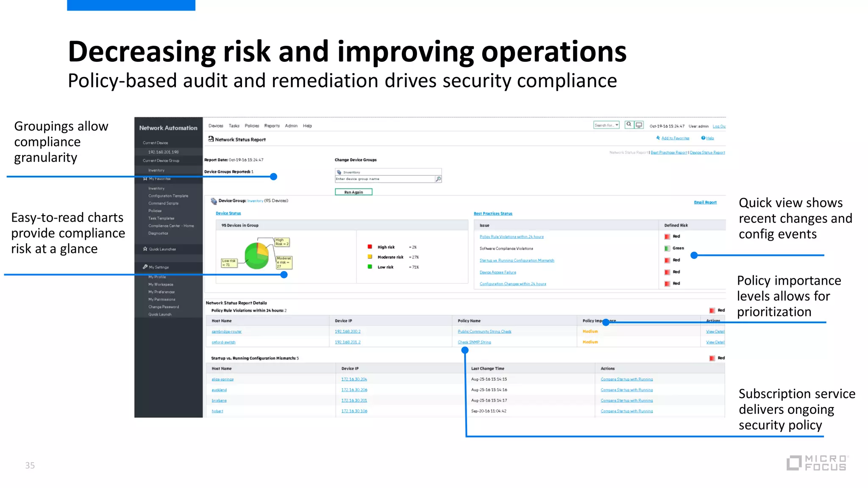
Task: Click the red flag beside Startup vs Running Mismatch issue
Action: 667,261
